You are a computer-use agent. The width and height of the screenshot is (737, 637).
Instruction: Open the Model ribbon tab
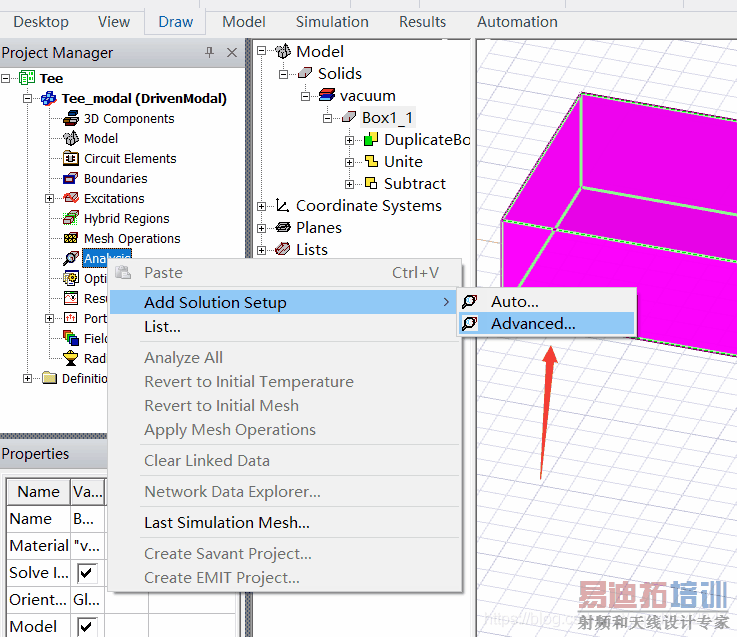(243, 22)
